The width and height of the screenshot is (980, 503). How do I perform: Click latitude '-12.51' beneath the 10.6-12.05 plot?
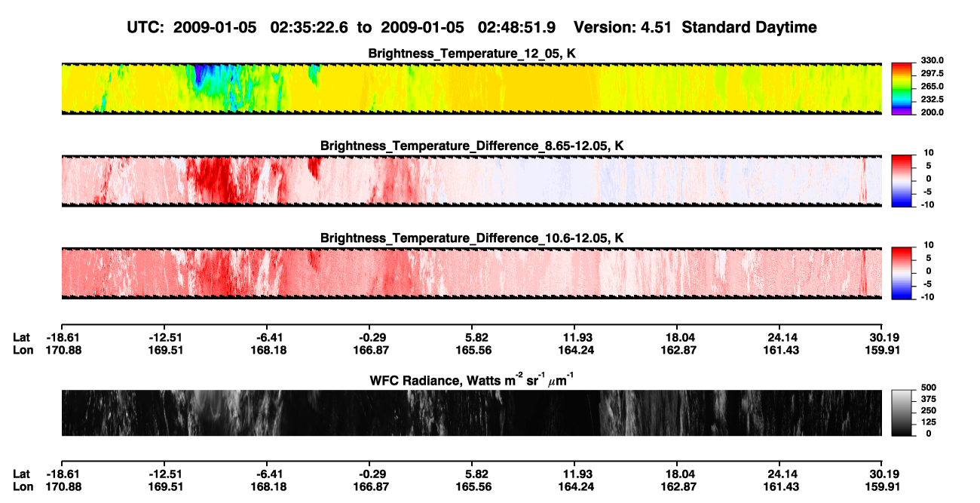coord(164,337)
